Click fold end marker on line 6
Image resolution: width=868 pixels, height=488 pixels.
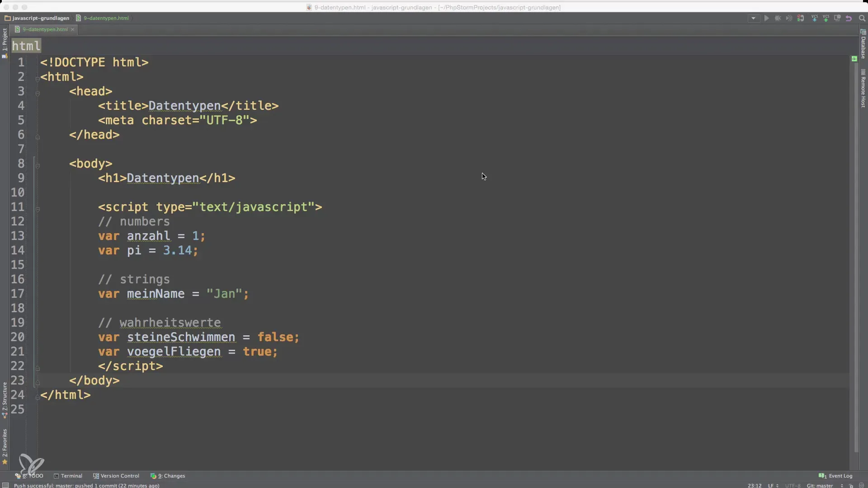[x=38, y=136]
